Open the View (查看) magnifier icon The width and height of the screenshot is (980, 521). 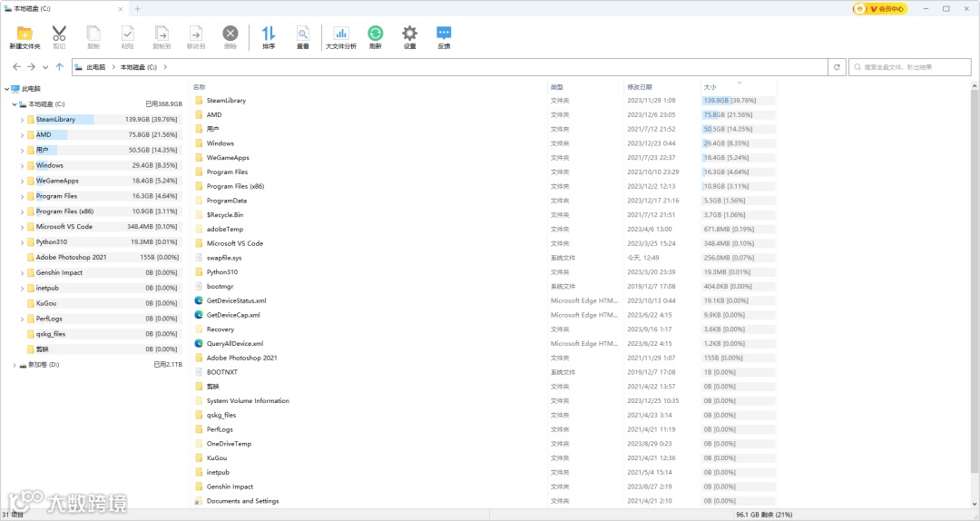(302, 34)
